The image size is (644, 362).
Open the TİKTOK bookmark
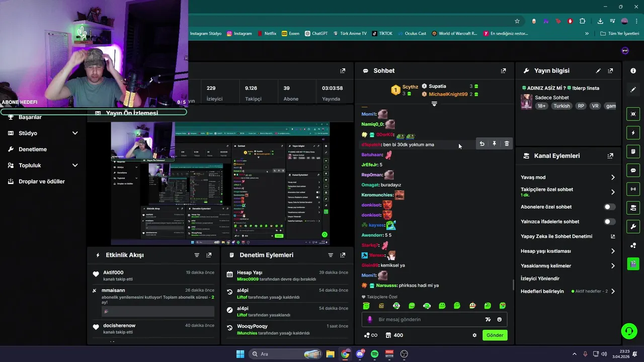click(382, 34)
